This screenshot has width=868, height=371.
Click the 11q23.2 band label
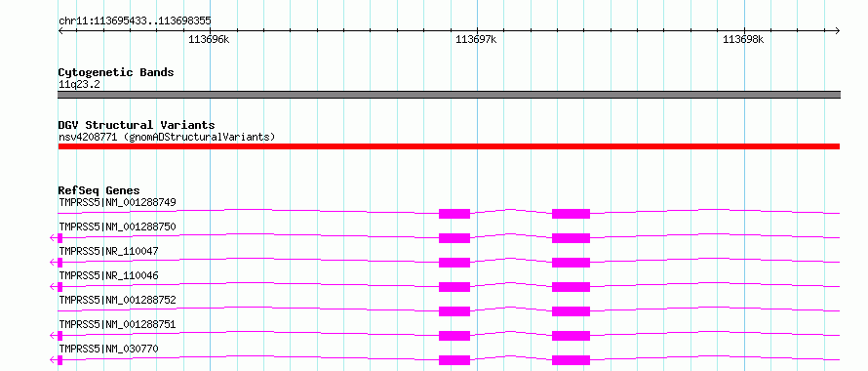click(79, 85)
